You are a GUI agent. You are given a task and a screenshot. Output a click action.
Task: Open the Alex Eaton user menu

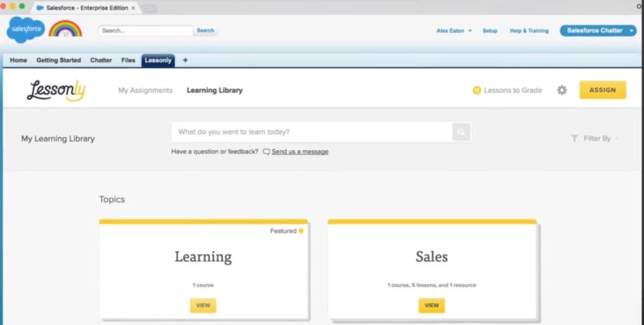pyautogui.click(x=454, y=31)
